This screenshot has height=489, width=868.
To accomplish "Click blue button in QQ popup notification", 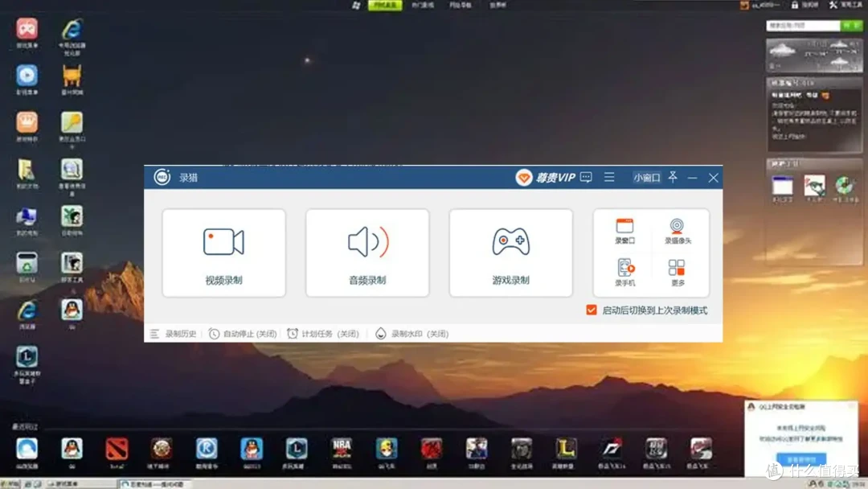I will tap(801, 459).
